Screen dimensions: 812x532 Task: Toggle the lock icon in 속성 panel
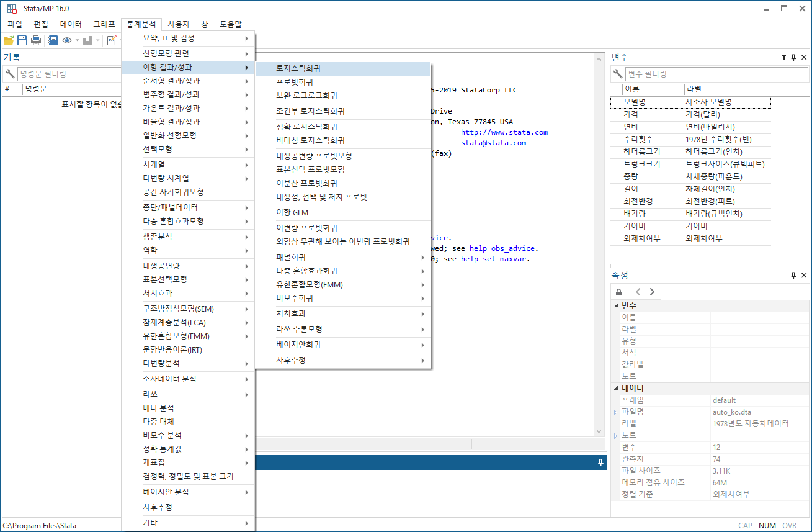point(618,292)
